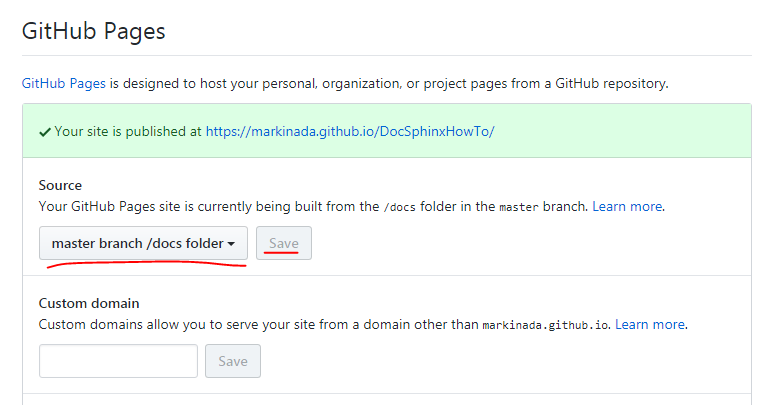
Task: Click the green checkmark icon in the banner
Action: pyautogui.click(x=45, y=131)
